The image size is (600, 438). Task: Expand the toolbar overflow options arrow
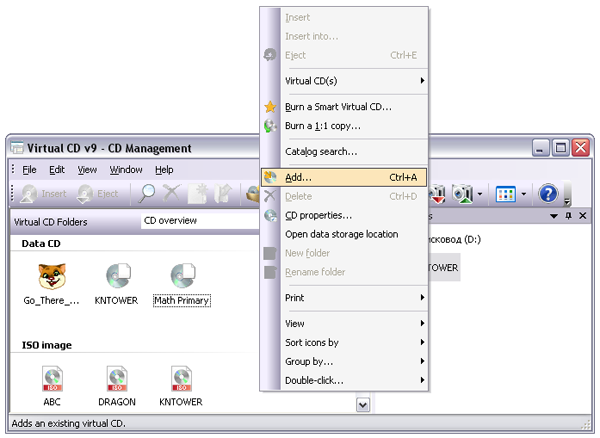[x=567, y=201]
